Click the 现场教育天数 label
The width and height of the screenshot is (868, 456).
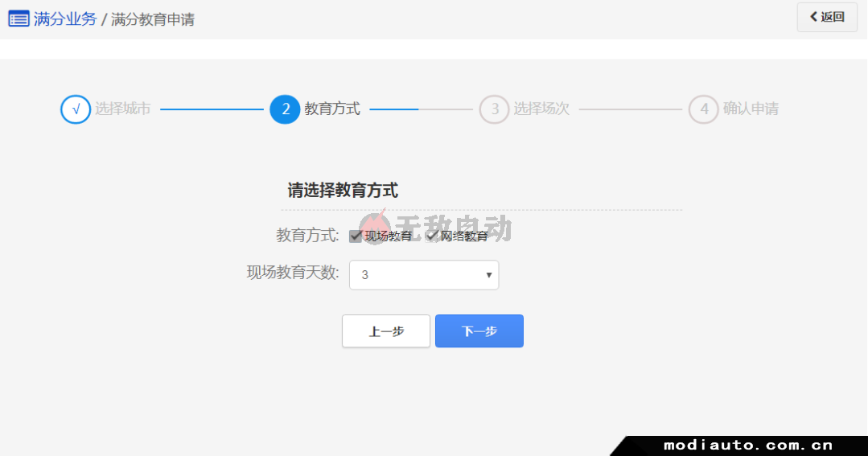293,273
